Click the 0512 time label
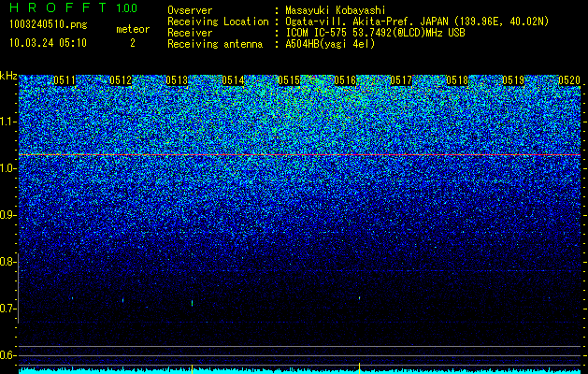 tap(121, 80)
